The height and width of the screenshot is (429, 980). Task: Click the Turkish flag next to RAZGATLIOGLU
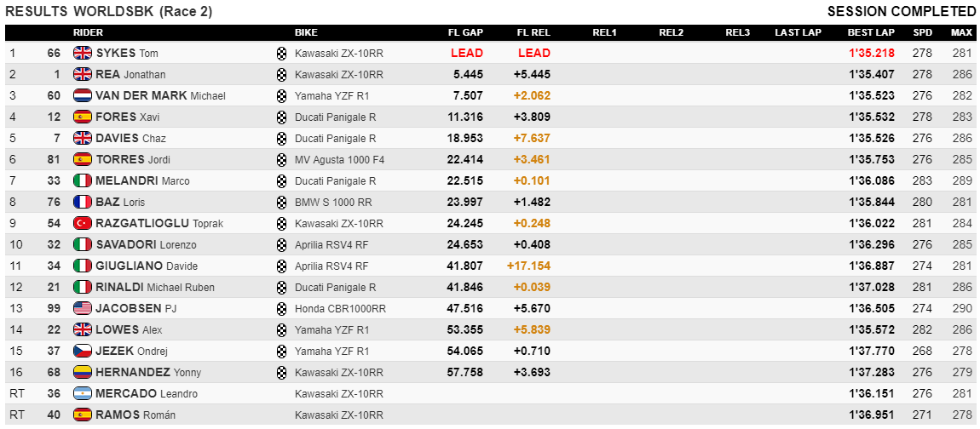(x=83, y=223)
